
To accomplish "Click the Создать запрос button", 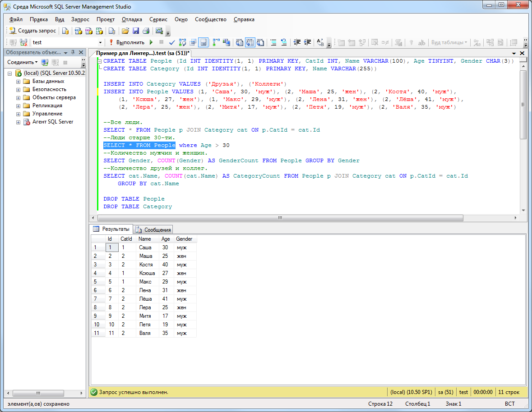I will pyautogui.click(x=32, y=31).
